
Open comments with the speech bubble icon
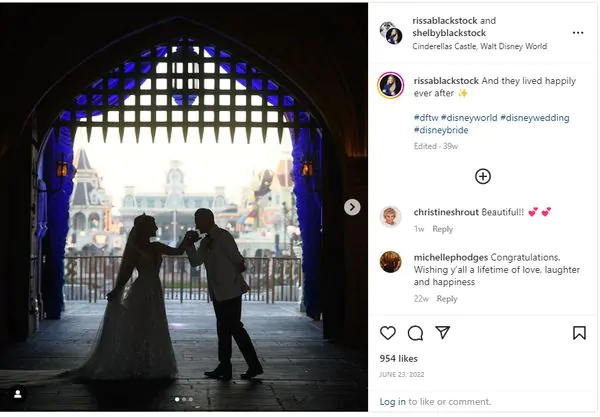(x=415, y=333)
